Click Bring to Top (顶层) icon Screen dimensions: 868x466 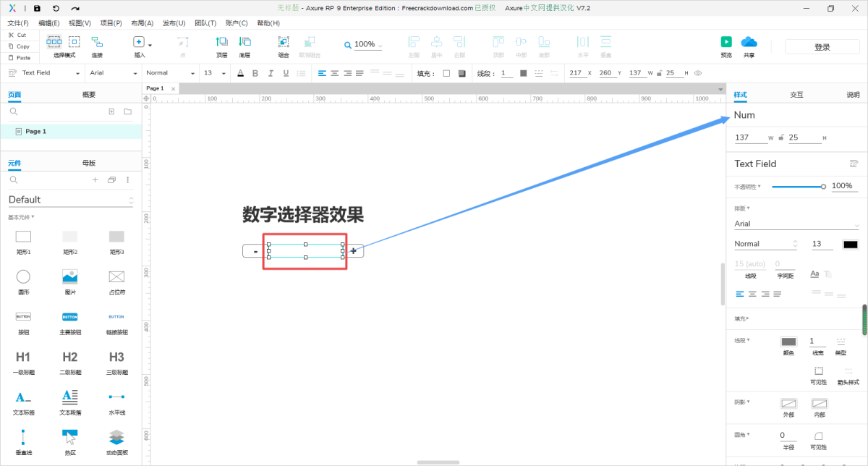pyautogui.click(x=221, y=46)
